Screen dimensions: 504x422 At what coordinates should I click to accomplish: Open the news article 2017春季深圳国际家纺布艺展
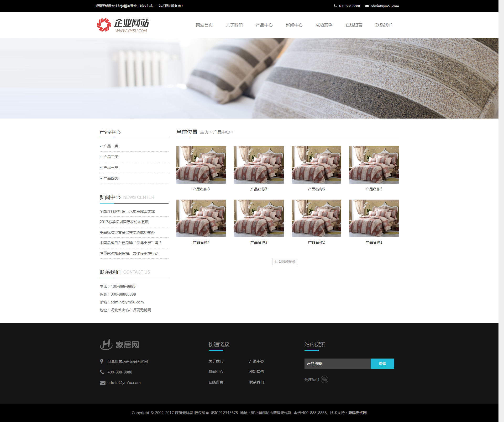pos(124,222)
